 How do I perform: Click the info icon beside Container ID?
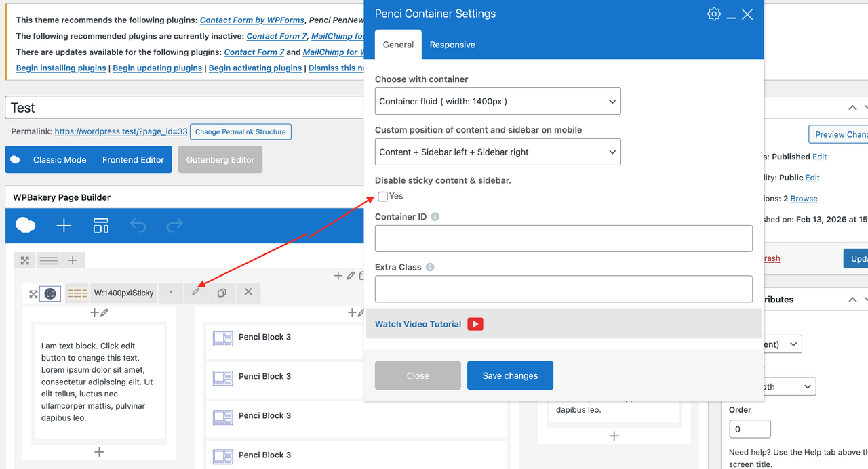coord(435,217)
